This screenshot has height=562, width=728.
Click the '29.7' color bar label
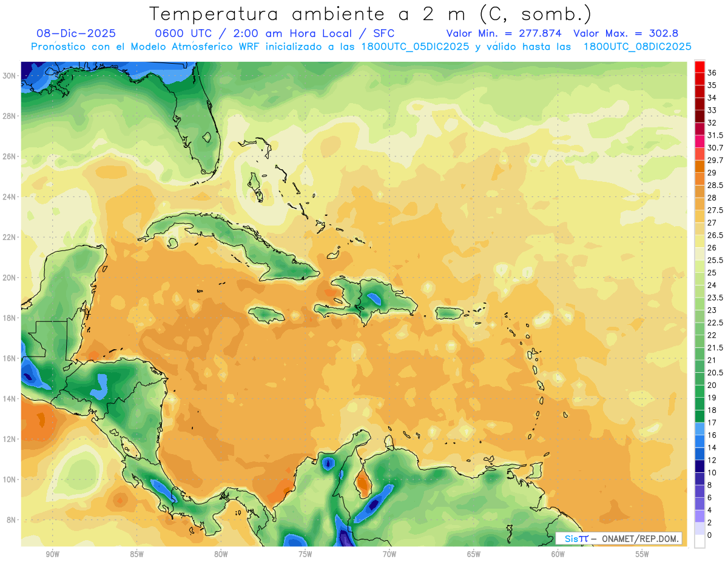(715, 160)
